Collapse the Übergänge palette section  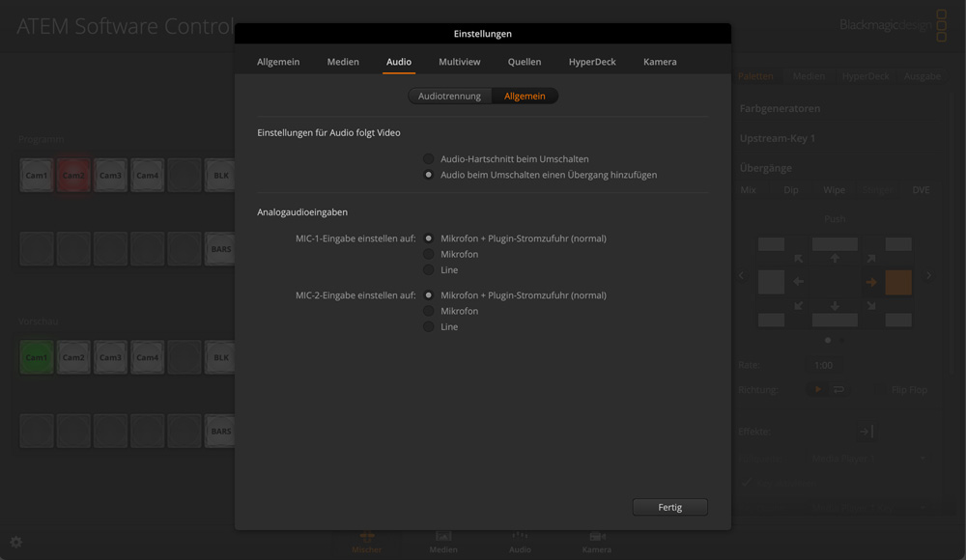pos(765,168)
